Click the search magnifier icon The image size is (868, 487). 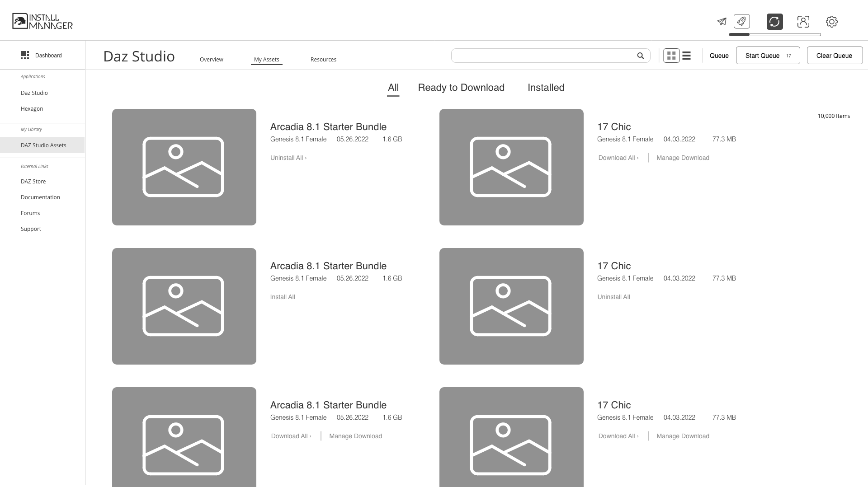point(641,56)
